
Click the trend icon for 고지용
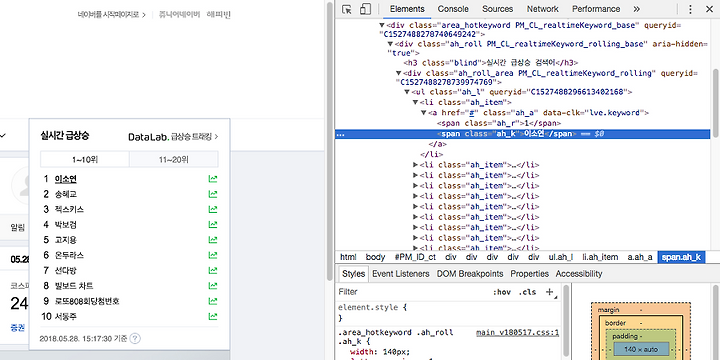coord(213,240)
